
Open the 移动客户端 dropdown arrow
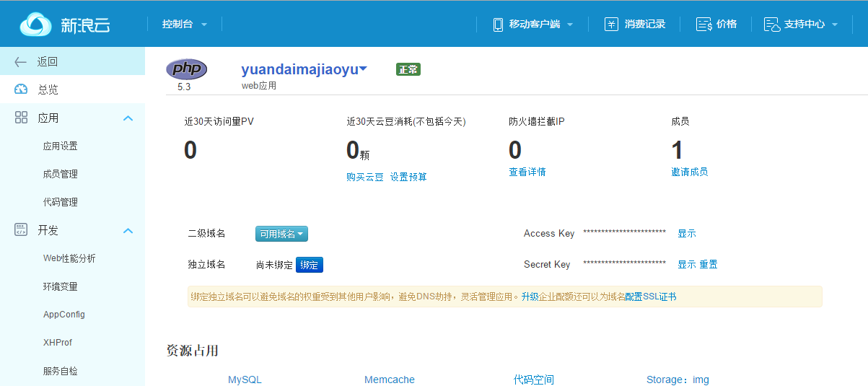coord(570,25)
